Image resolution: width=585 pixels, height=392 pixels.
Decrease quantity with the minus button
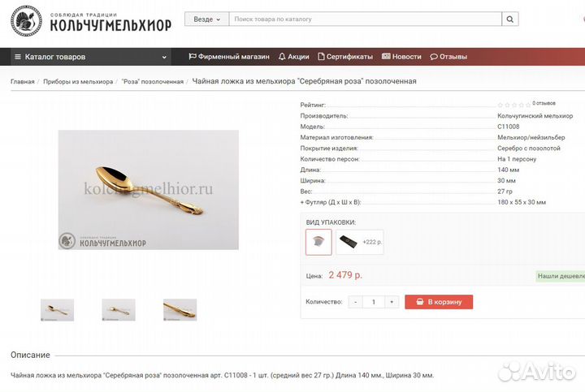click(x=356, y=302)
